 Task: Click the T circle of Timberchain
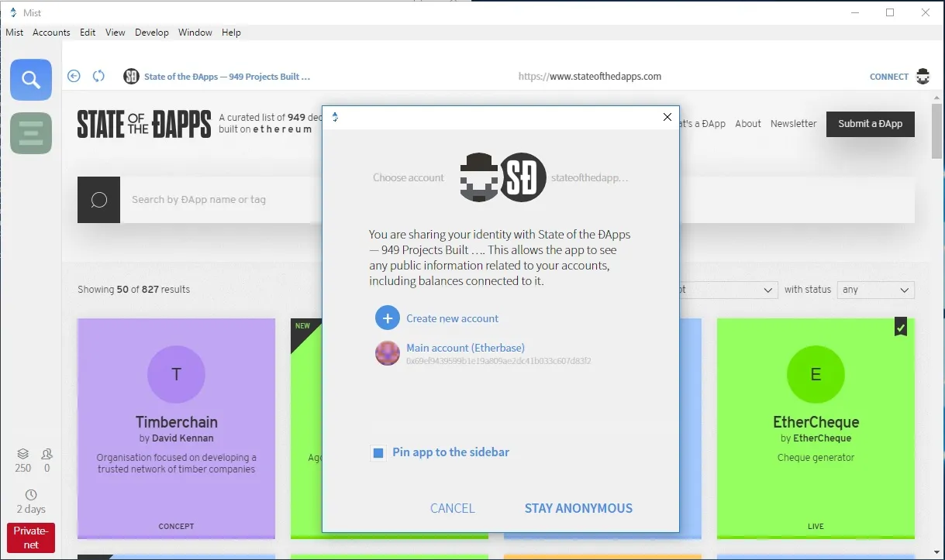click(x=176, y=375)
